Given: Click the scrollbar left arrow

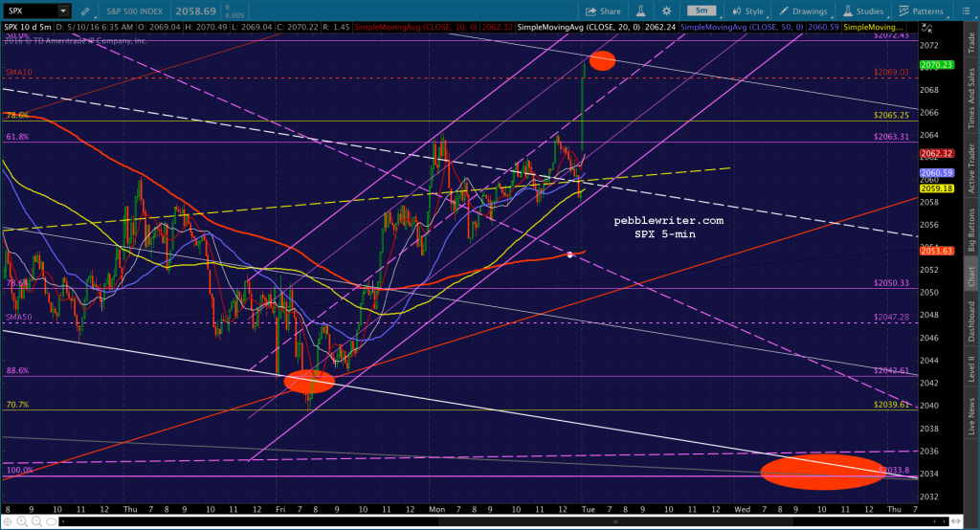Looking at the screenshot, I should [62, 521].
